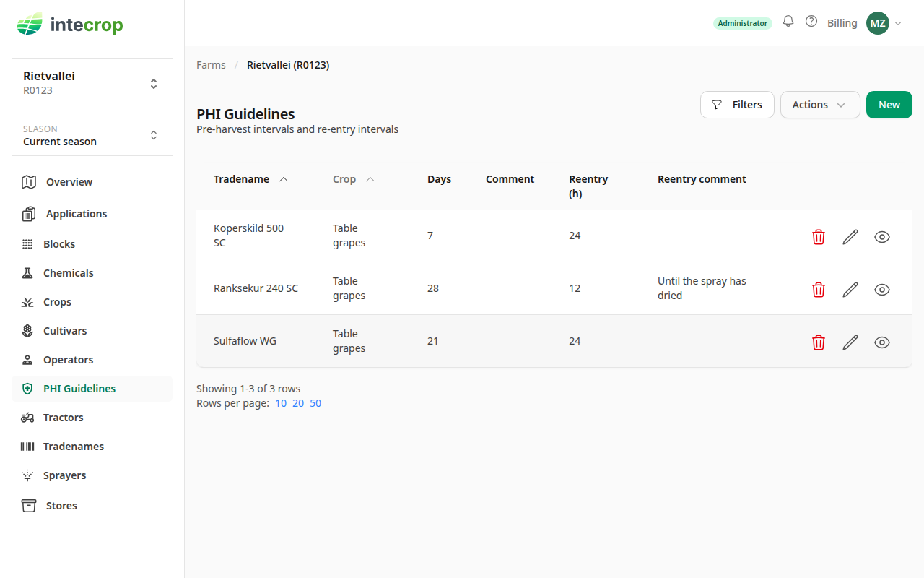Open the notifications bell
Screen dimensions: 924x578
788,22
